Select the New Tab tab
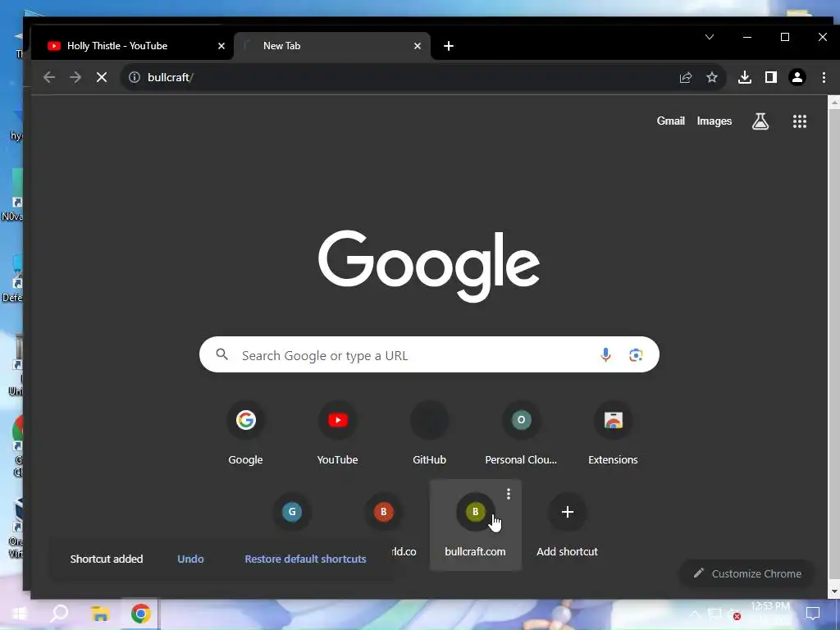The height and width of the screenshot is (630, 840). (x=332, y=46)
